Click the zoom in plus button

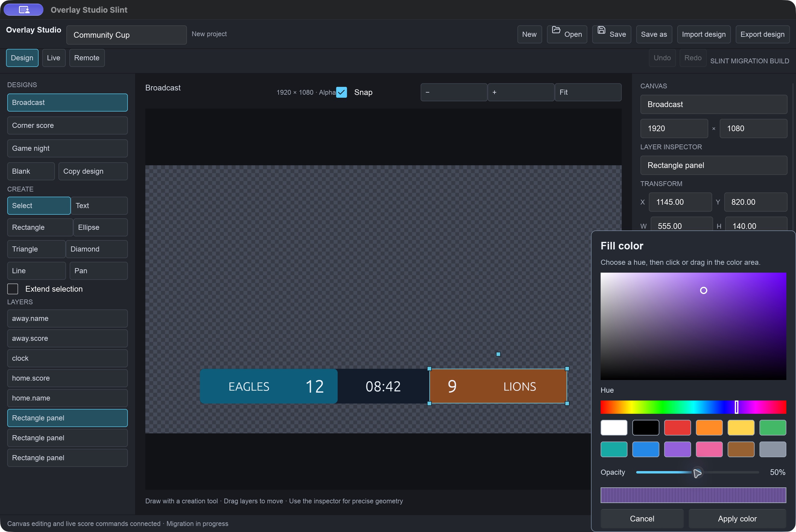click(x=521, y=92)
